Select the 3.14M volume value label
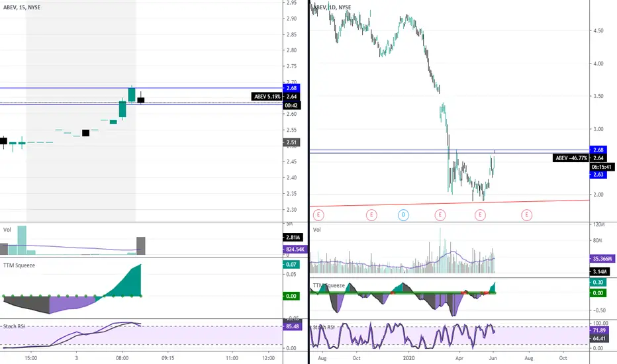This screenshot has width=617, height=364. [600, 271]
